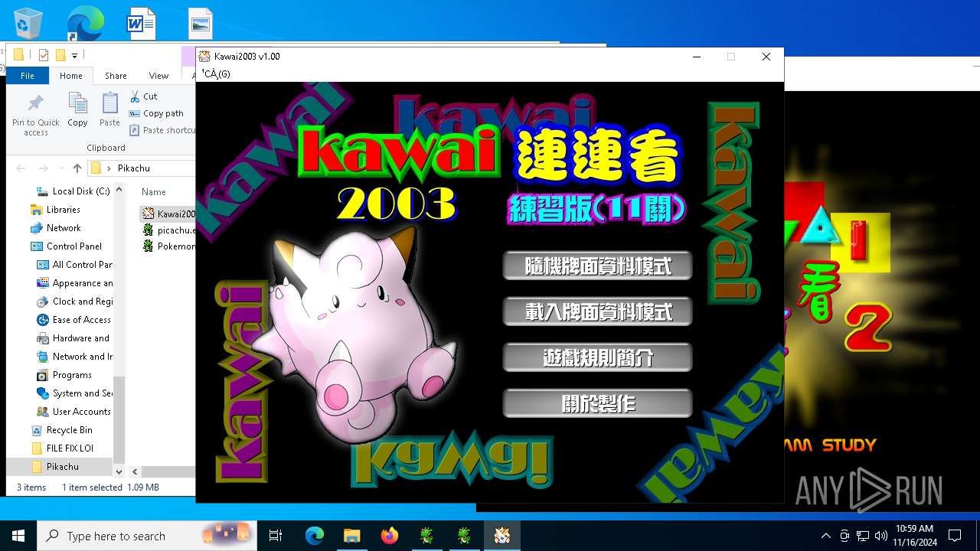This screenshot has width=980, height=551.
Task: Click the properties checkmark quick access icon
Action: (x=43, y=55)
